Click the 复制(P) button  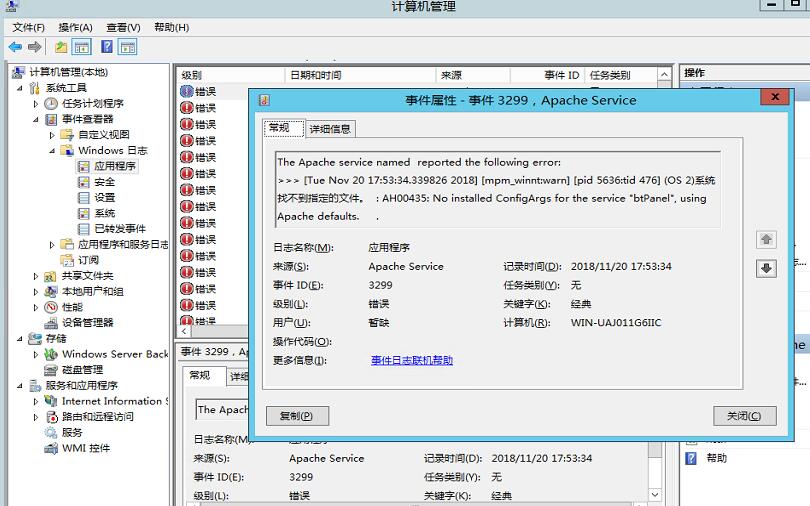click(297, 416)
